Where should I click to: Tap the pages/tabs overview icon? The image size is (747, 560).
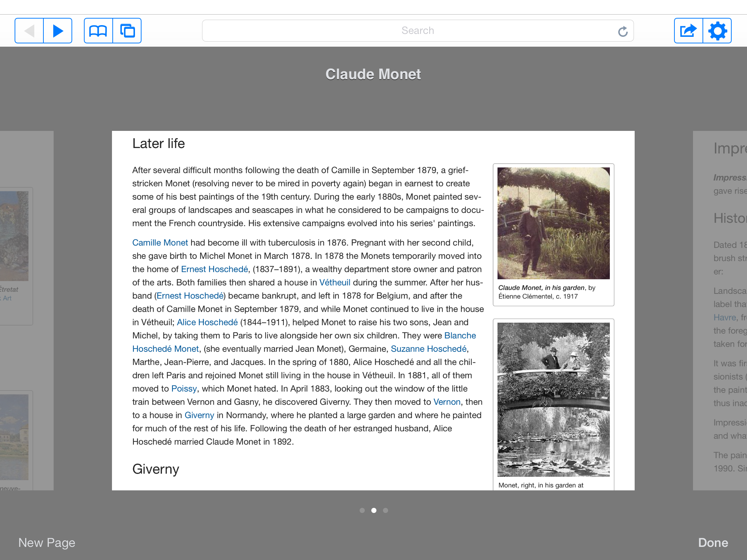(127, 31)
